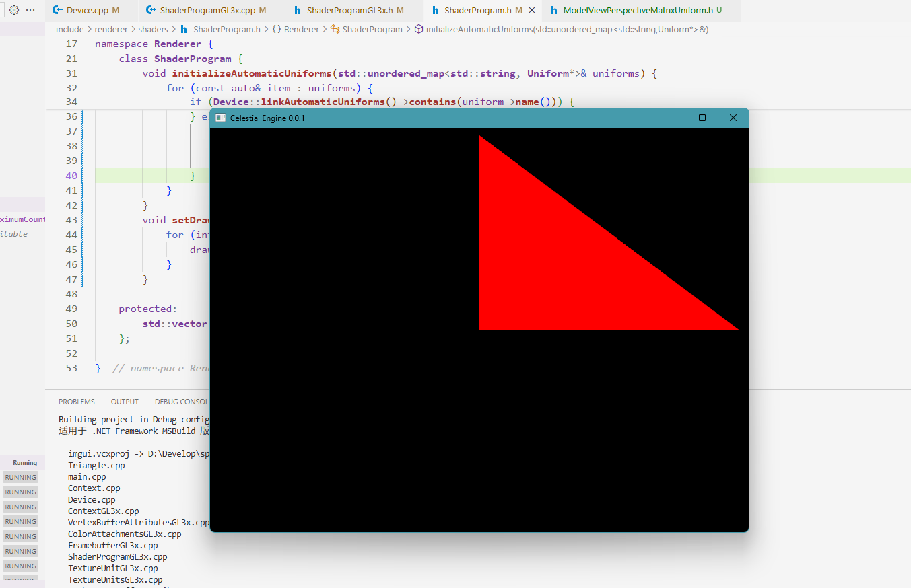The height and width of the screenshot is (588, 911).
Task: Switch to the Device.cpp editor tab
Action: pyautogui.click(x=93, y=10)
